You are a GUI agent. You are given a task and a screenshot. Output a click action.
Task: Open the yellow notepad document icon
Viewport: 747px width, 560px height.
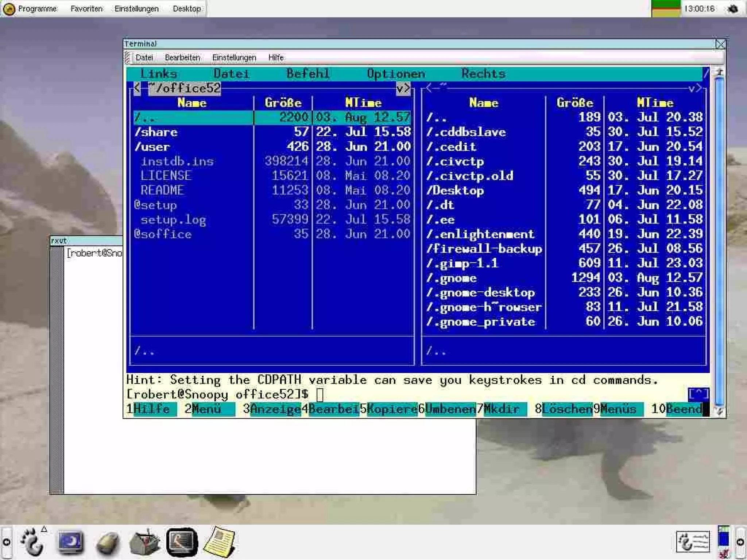coord(220,542)
